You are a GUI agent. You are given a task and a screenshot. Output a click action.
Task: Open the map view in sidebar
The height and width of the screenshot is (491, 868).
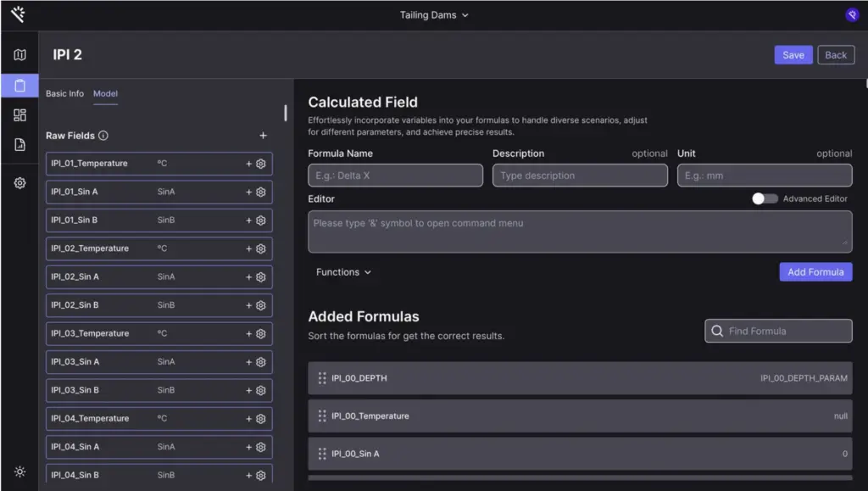(19, 55)
